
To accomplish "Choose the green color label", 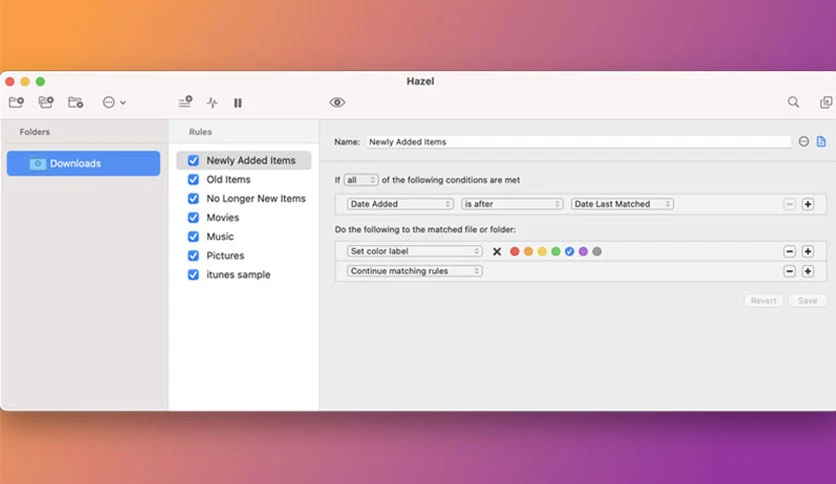I will tap(556, 252).
